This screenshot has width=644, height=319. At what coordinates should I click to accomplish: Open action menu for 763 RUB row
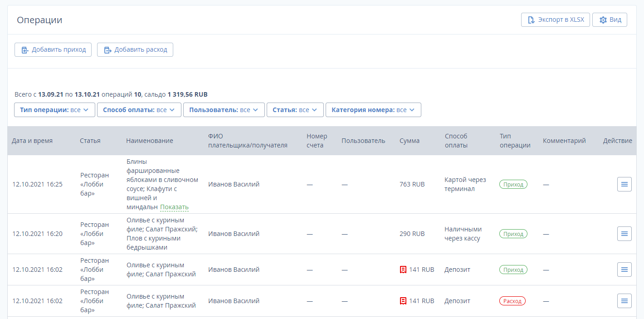point(624,184)
